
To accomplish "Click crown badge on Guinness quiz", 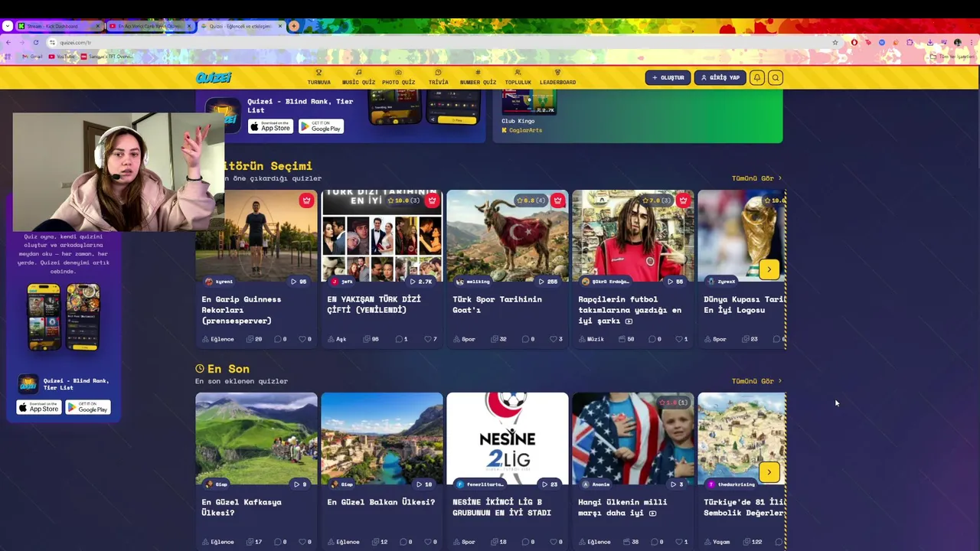I will coord(306,201).
